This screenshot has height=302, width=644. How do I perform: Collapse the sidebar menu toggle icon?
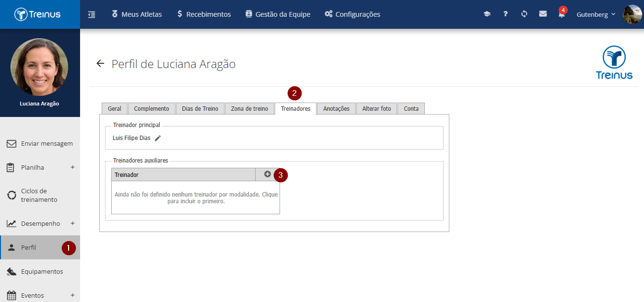coord(92,14)
